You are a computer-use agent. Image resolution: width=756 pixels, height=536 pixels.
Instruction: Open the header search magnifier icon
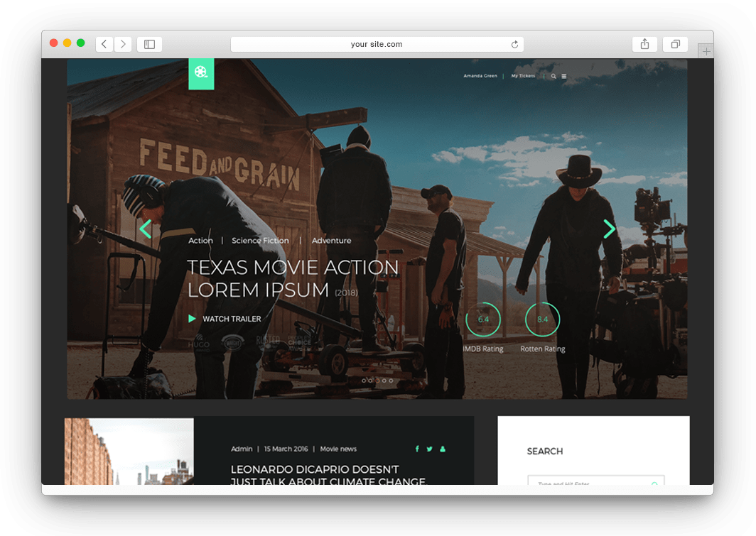point(553,76)
